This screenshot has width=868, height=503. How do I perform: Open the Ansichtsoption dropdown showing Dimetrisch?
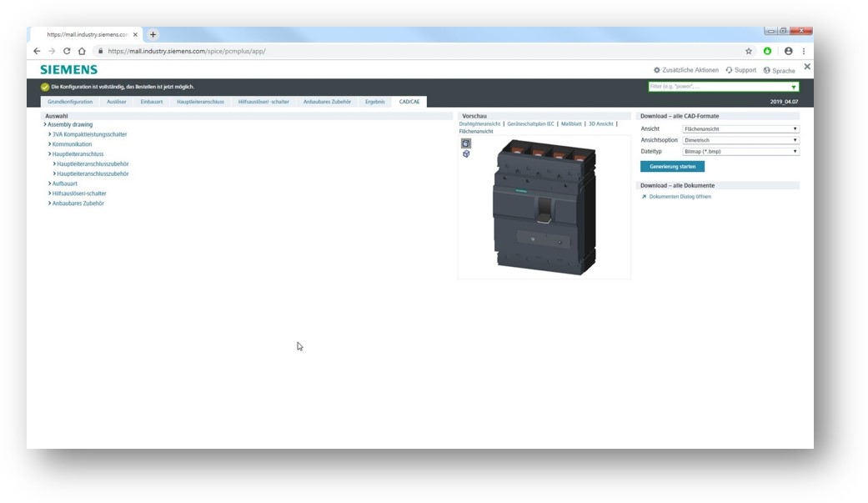click(740, 140)
